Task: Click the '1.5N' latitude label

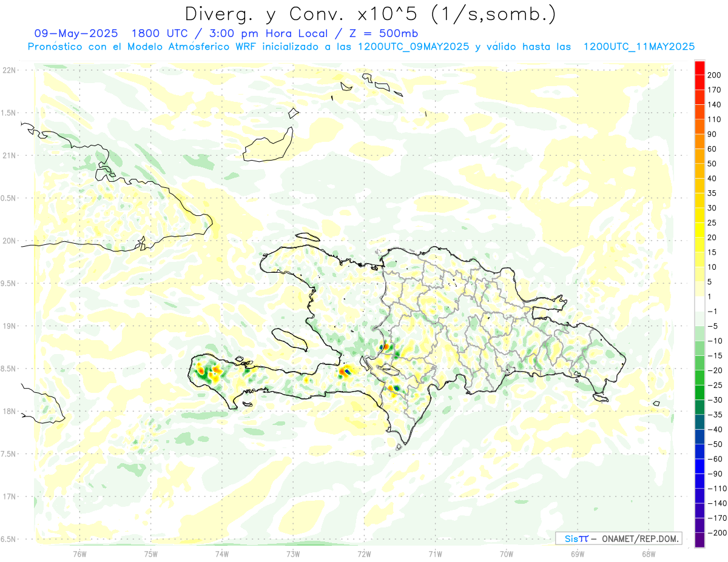Action: pos(8,113)
